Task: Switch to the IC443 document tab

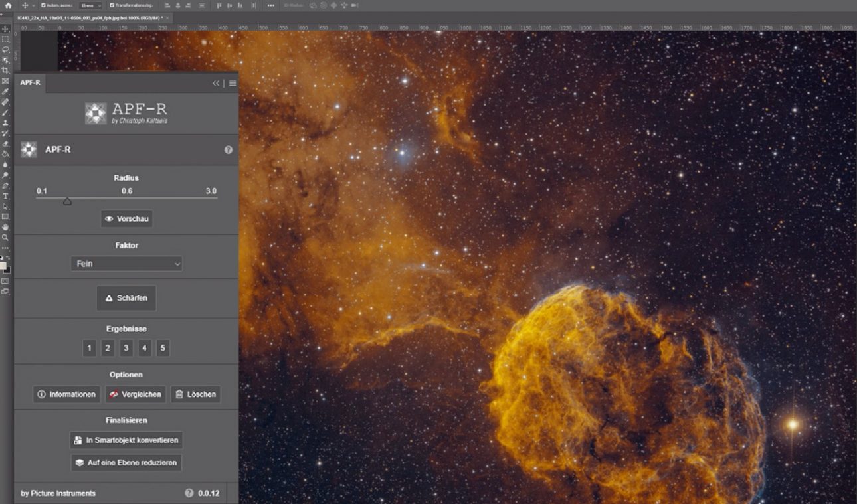Action: [90, 17]
